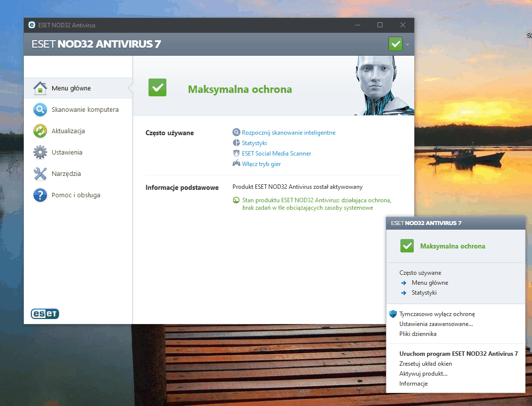Click the blue arrow beside Menu główne in popup
This screenshot has height=406, width=532.
(404, 283)
